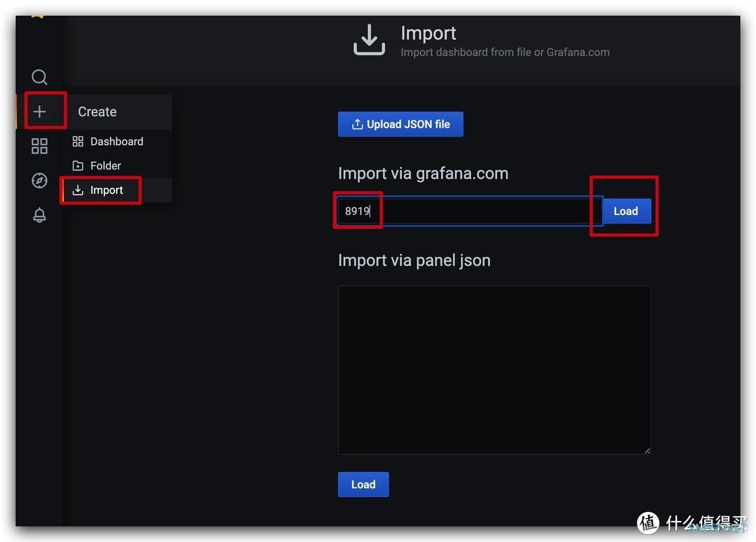Screen dimensions: 756x542
Task: Click 'Import via grafana.com' heading
Action: 423,173
